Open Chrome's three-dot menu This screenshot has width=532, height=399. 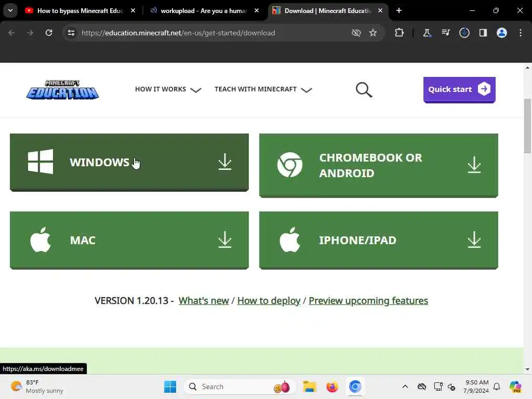click(521, 33)
